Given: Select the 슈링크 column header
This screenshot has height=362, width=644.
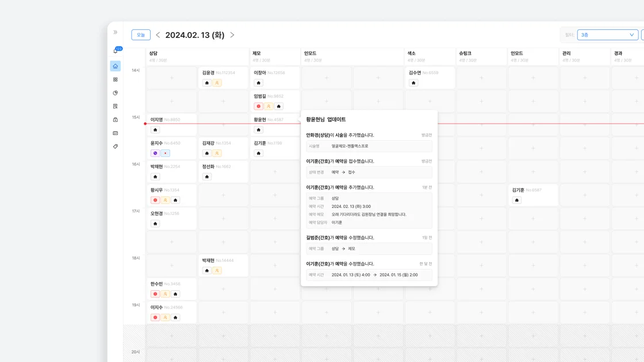Looking at the screenshot, I should click(x=466, y=53).
